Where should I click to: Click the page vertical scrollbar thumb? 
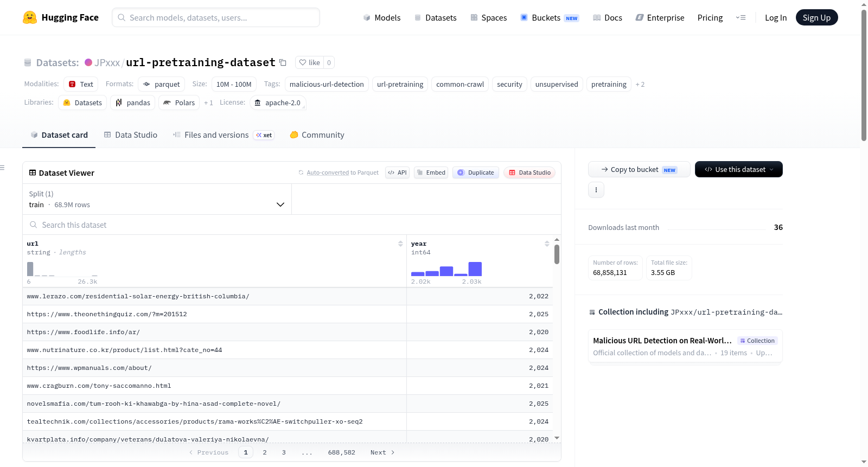pyautogui.click(x=864, y=76)
